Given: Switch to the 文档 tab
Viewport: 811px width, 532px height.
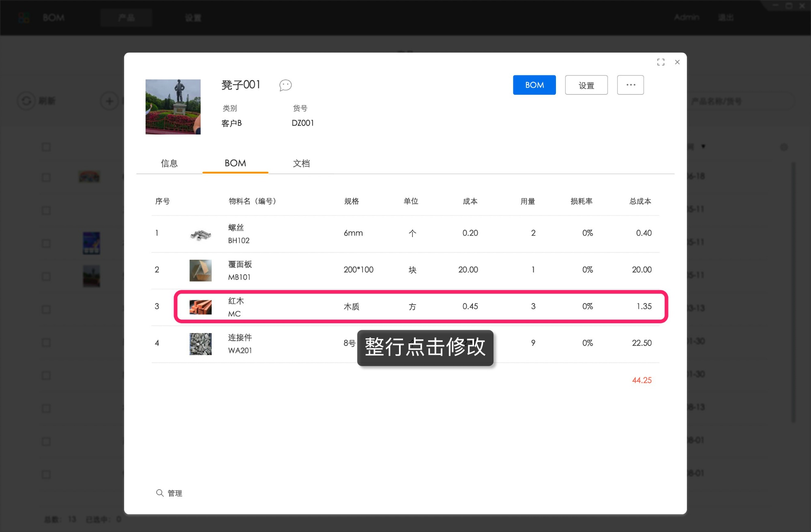Looking at the screenshot, I should pos(301,163).
